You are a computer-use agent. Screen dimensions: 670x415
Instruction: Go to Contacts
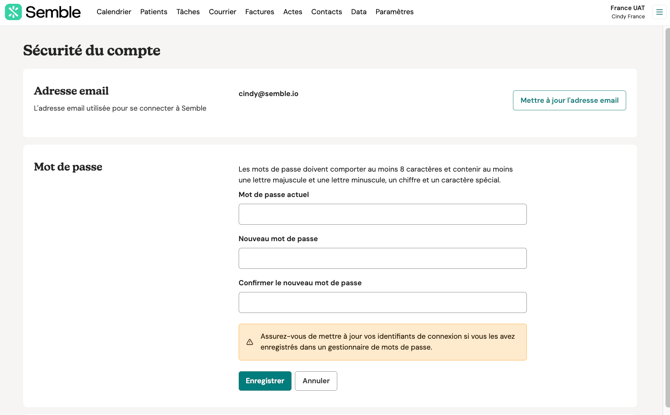[326, 12]
